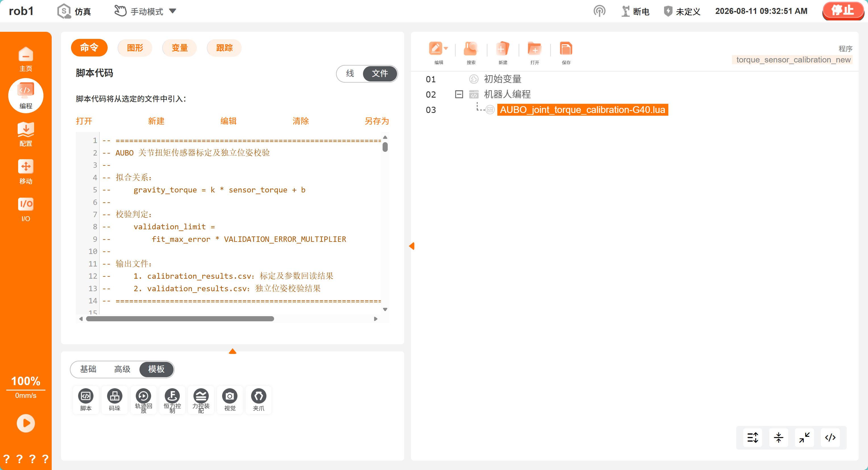
Task: Switch to the 变量 tab
Action: [x=180, y=48]
